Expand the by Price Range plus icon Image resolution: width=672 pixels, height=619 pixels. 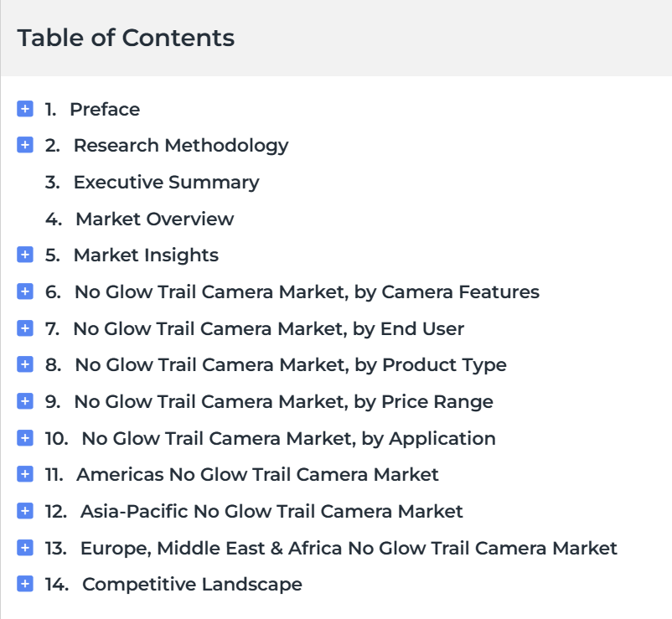pos(25,401)
